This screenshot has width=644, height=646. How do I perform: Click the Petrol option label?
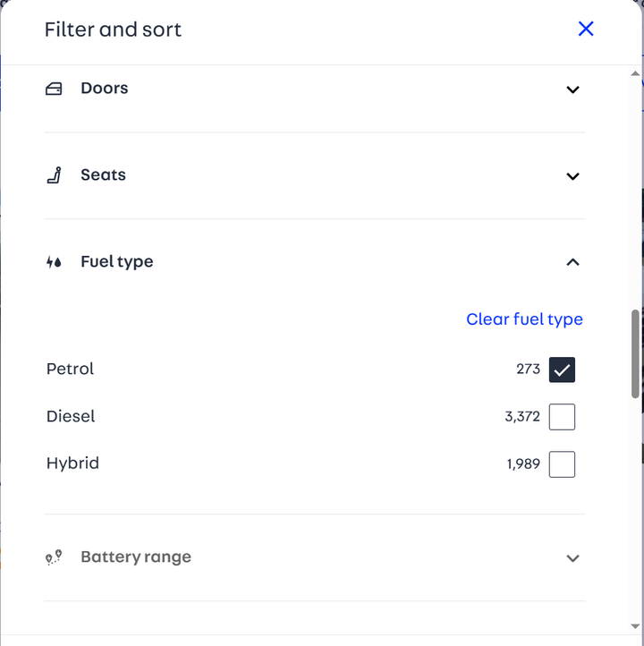coord(70,369)
